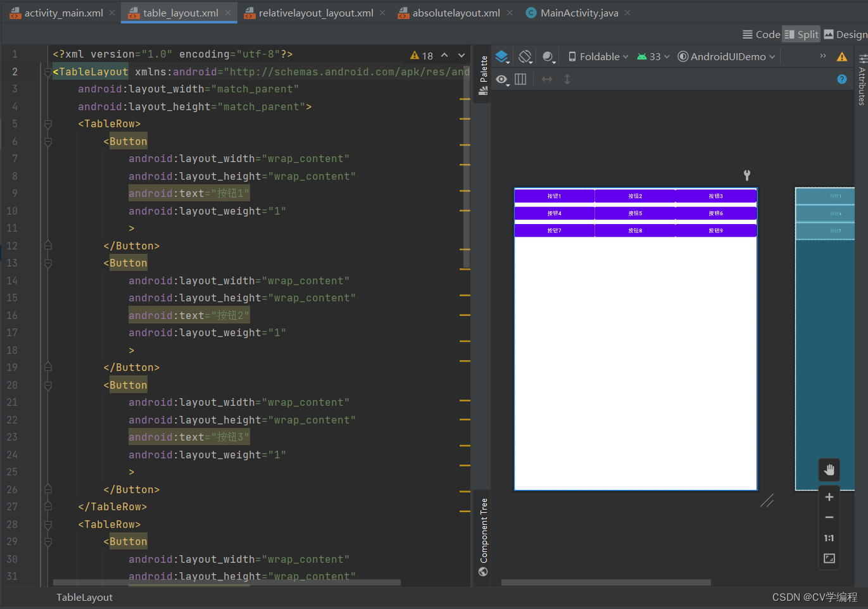
Task: Select the 按钮2 button in preview
Action: pos(635,196)
